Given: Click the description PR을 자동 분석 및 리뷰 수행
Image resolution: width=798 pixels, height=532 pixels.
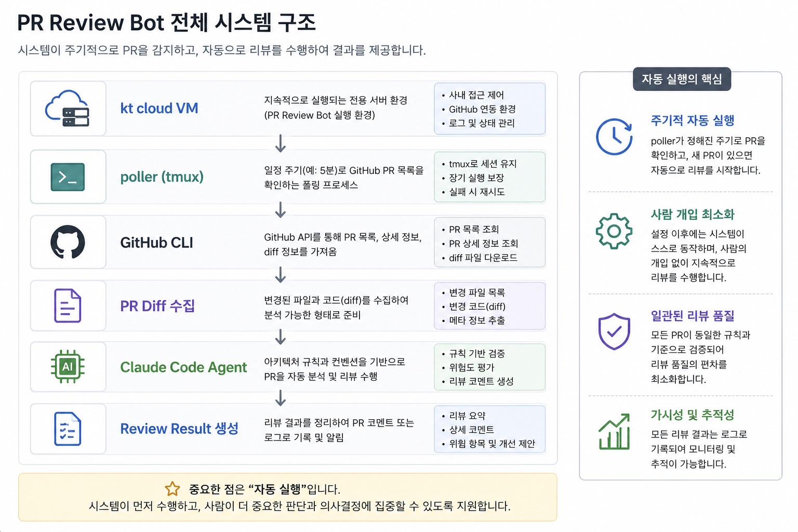Looking at the screenshot, I should [x=321, y=376].
